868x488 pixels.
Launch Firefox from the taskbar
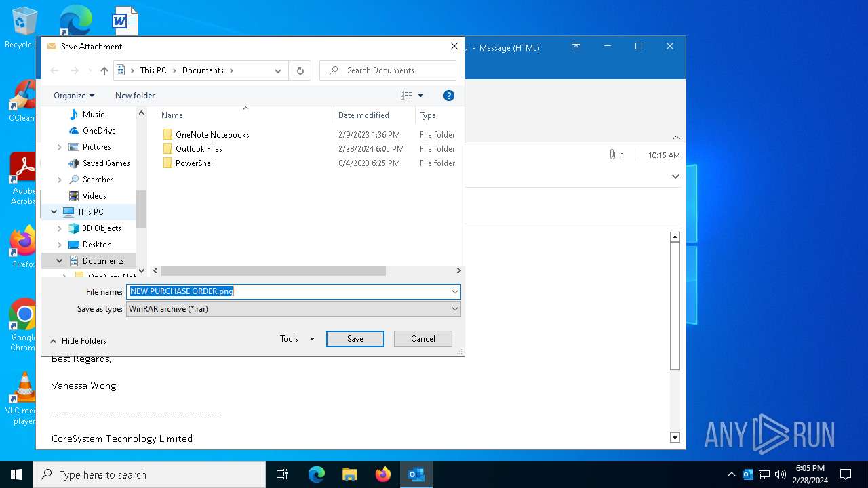click(383, 474)
